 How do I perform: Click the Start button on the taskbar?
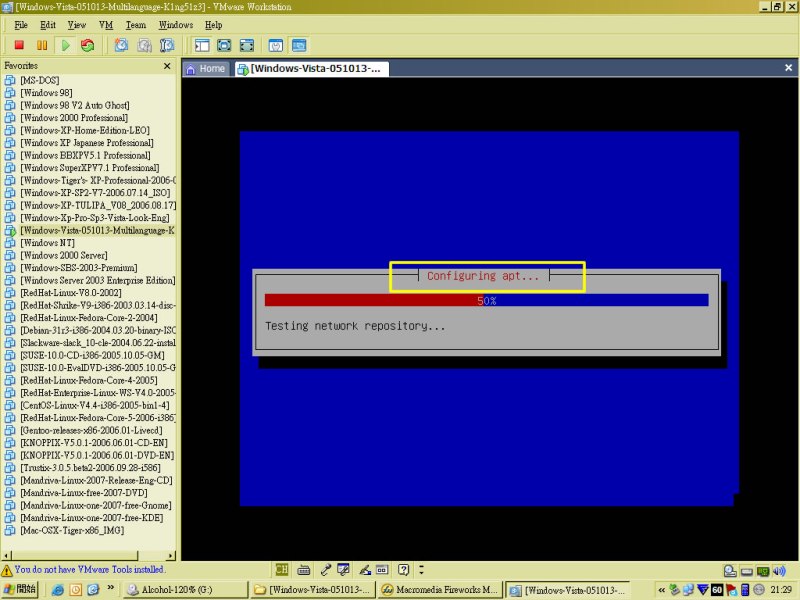point(20,589)
